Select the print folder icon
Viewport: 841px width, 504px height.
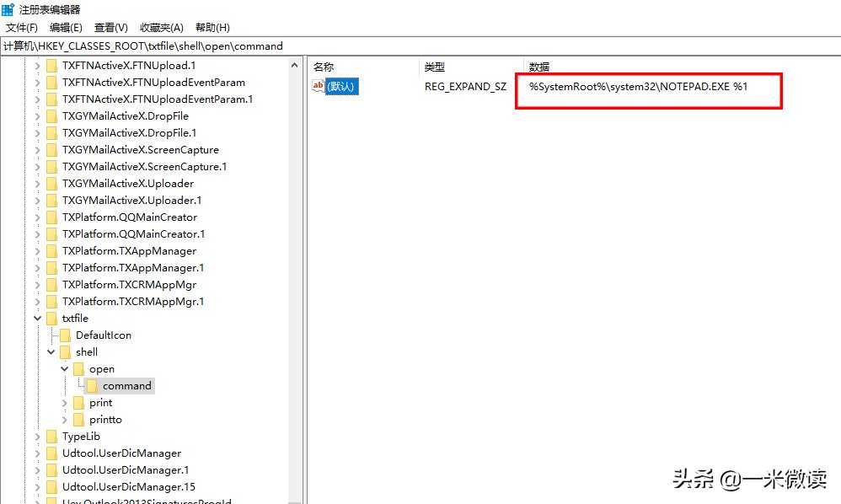79,403
